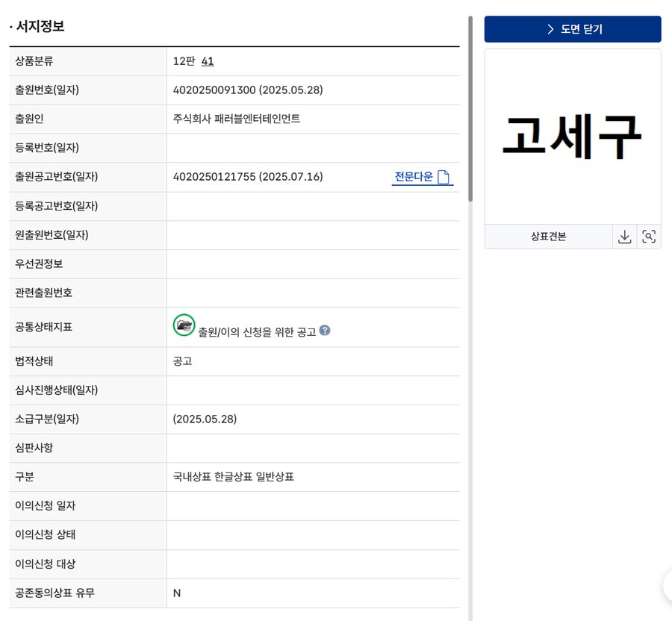Click the 심사진행상태(일자) row label

click(x=57, y=390)
